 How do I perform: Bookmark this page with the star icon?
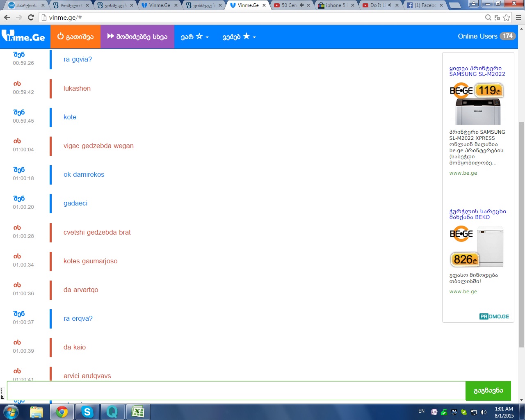507,18
